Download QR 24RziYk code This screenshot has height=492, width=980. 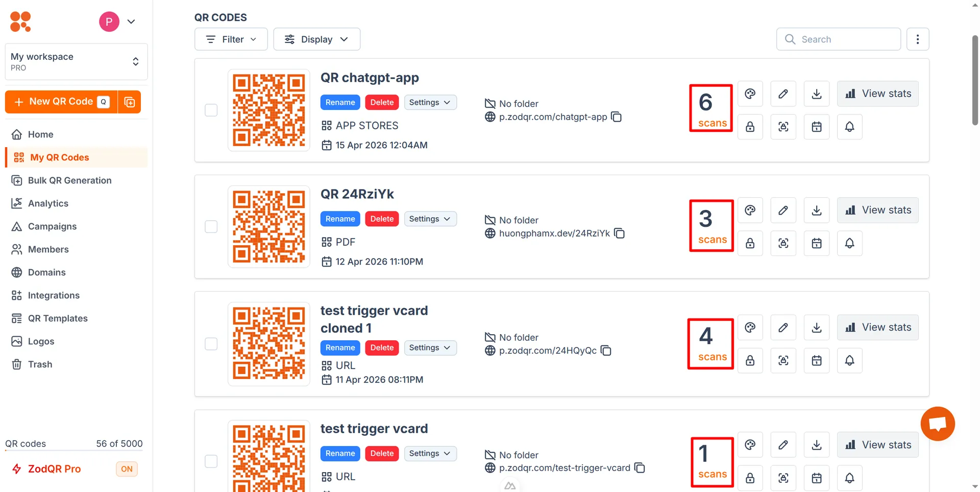[817, 210]
